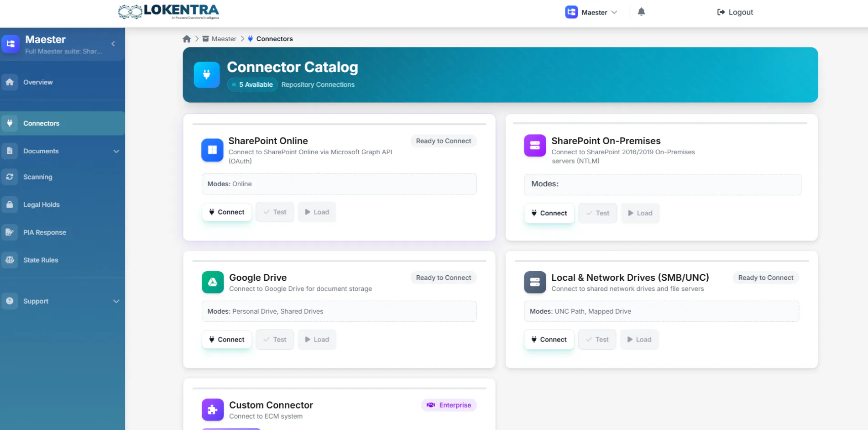Load SharePoint On-Premises data
868x430 pixels.
pos(640,213)
